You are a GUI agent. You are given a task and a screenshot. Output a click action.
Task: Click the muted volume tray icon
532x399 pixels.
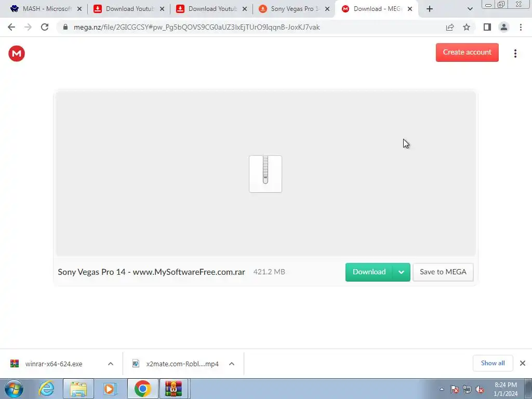480,389
